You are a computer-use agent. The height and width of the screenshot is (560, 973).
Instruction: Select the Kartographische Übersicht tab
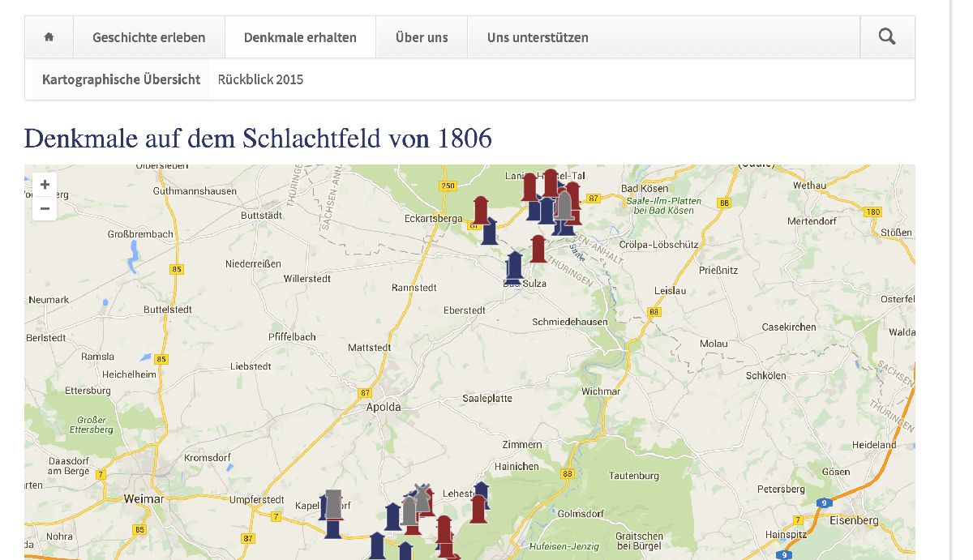tap(121, 79)
